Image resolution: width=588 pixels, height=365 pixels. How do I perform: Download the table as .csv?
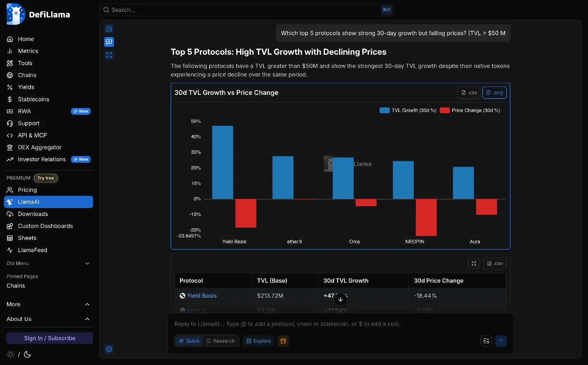point(495,263)
